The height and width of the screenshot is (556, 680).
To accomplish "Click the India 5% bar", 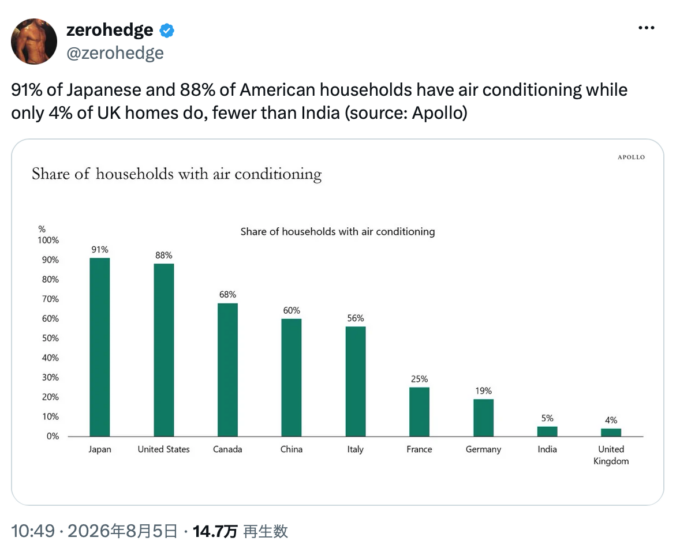I will point(547,432).
